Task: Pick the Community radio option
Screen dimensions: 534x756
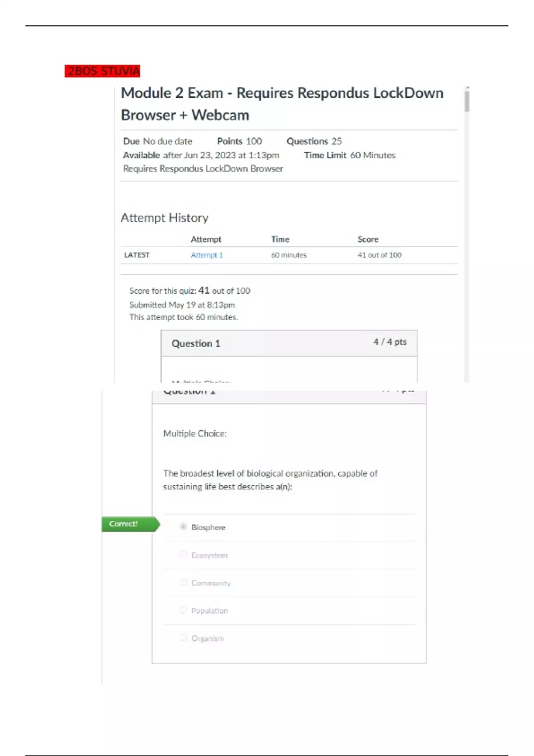Action: (x=183, y=582)
